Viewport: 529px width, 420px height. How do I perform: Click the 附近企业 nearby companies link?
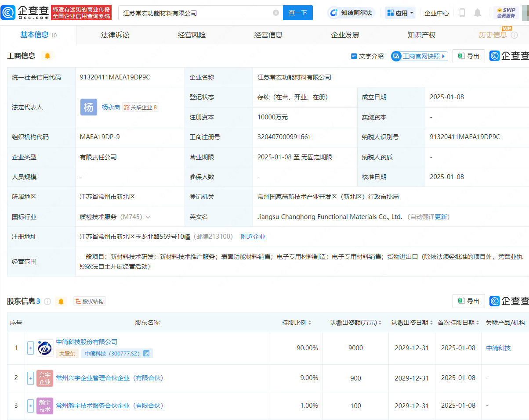tap(253, 237)
